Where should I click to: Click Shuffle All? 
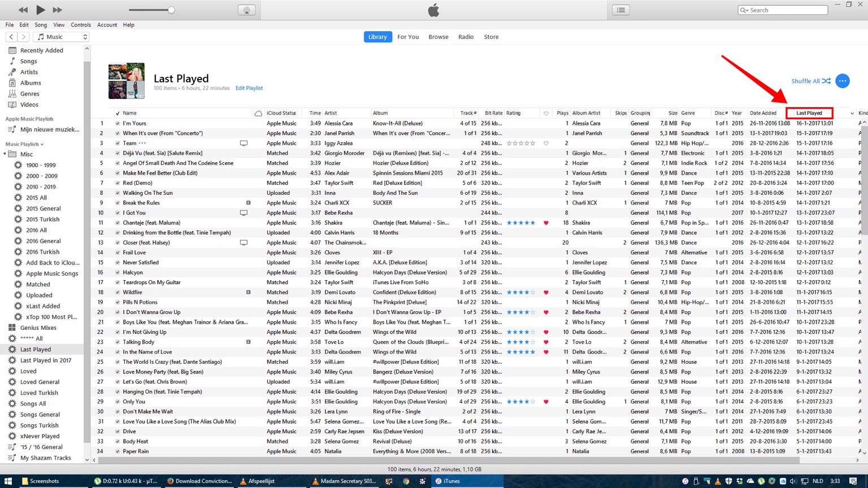click(x=810, y=81)
